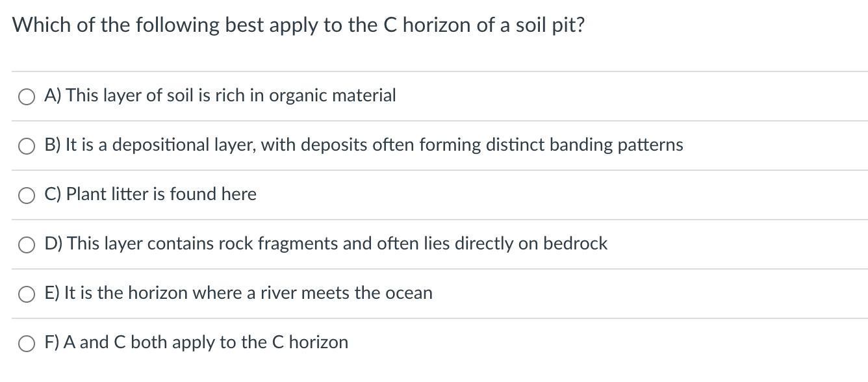Select the radio button for option D
The height and width of the screenshot is (382, 868).
[x=26, y=244]
